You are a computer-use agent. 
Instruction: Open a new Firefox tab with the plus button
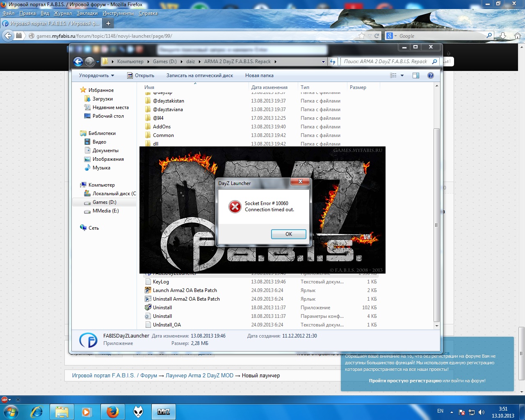(108, 23)
